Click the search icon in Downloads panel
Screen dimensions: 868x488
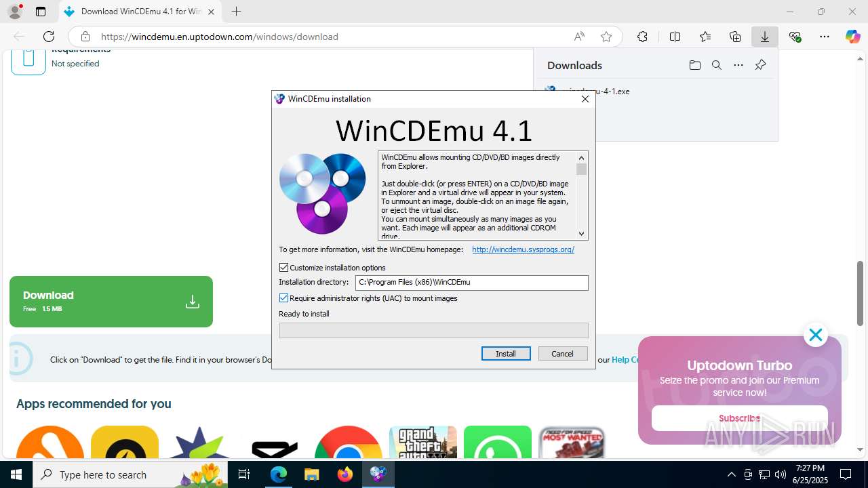pyautogui.click(x=716, y=65)
